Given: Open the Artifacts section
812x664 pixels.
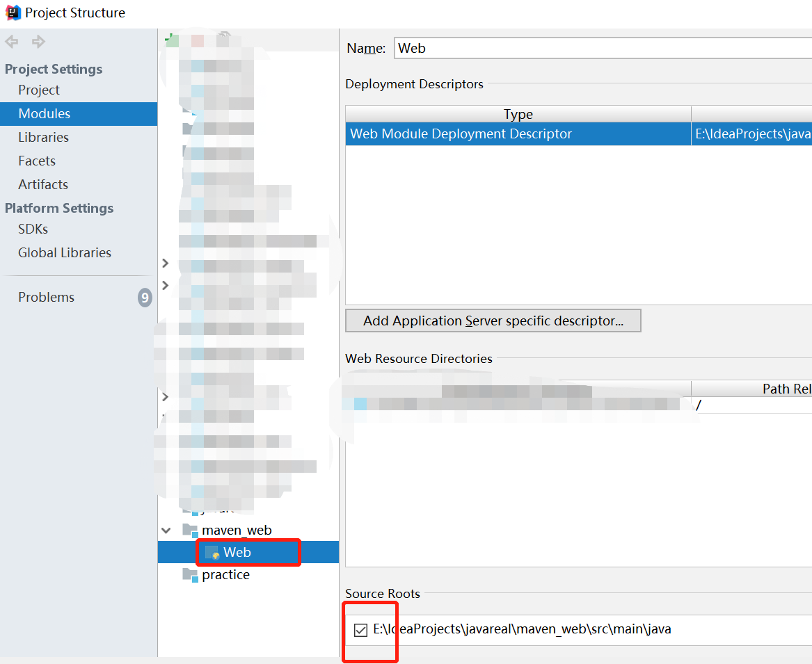Looking at the screenshot, I should [43, 184].
